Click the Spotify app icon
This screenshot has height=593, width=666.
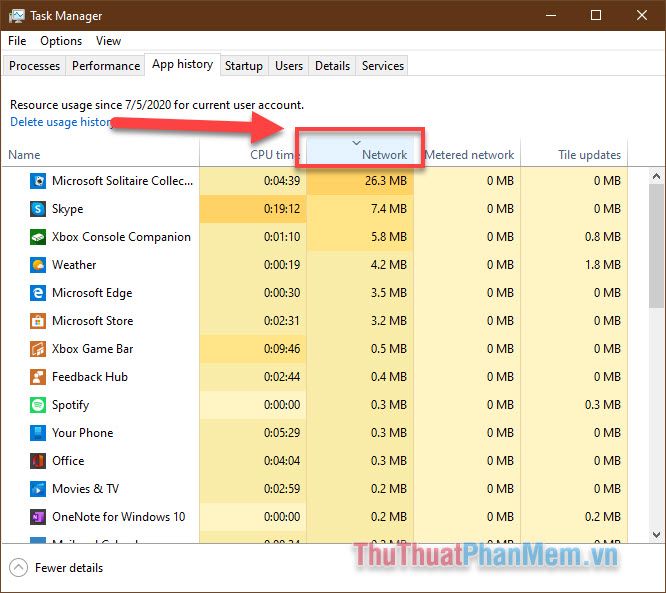pos(38,405)
